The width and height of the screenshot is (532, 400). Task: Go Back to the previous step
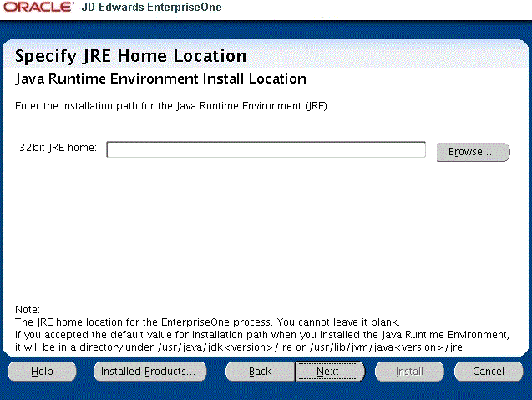tap(260, 372)
